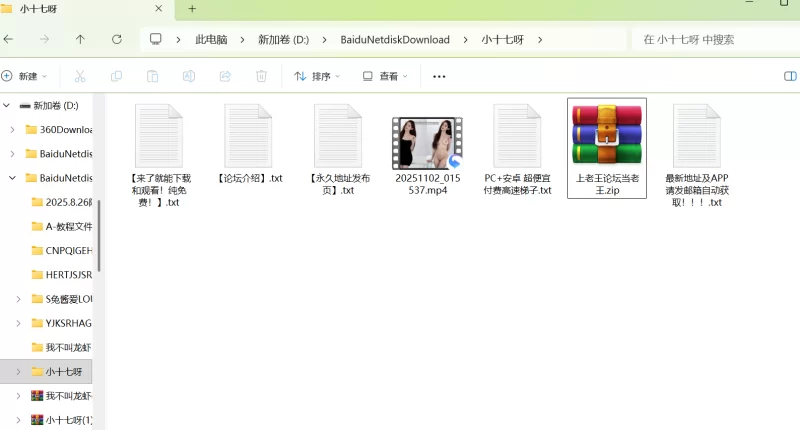The image size is (800, 430).
Task: Select the 上老王论坛当老王.zip archive
Action: click(x=607, y=148)
